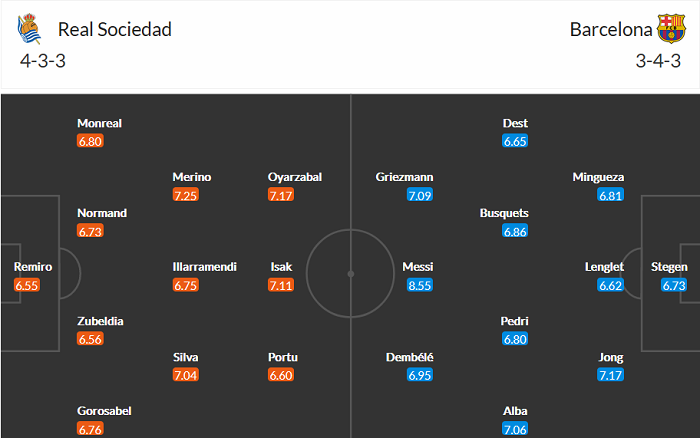The image size is (700, 438).
Task: Click Merino's 7.25 rating badge
Action: pyautogui.click(x=185, y=195)
